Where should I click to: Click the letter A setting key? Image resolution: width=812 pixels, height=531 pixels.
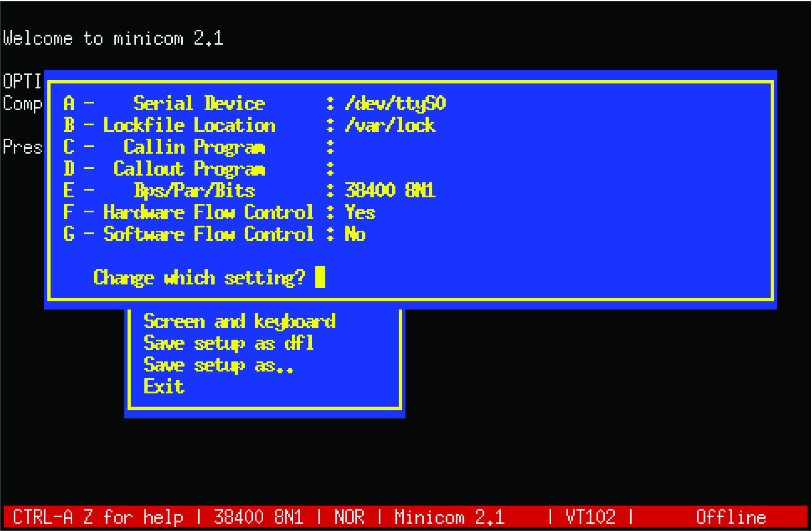[x=69, y=103]
